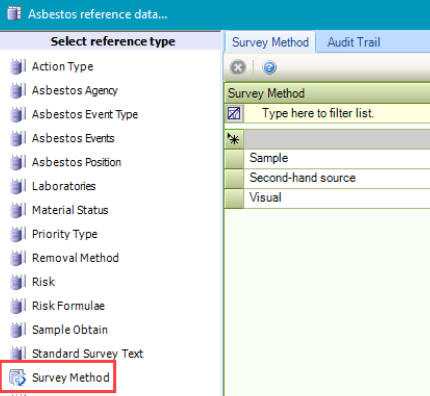Switch to the Audit Trail tab

pos(354,42)
